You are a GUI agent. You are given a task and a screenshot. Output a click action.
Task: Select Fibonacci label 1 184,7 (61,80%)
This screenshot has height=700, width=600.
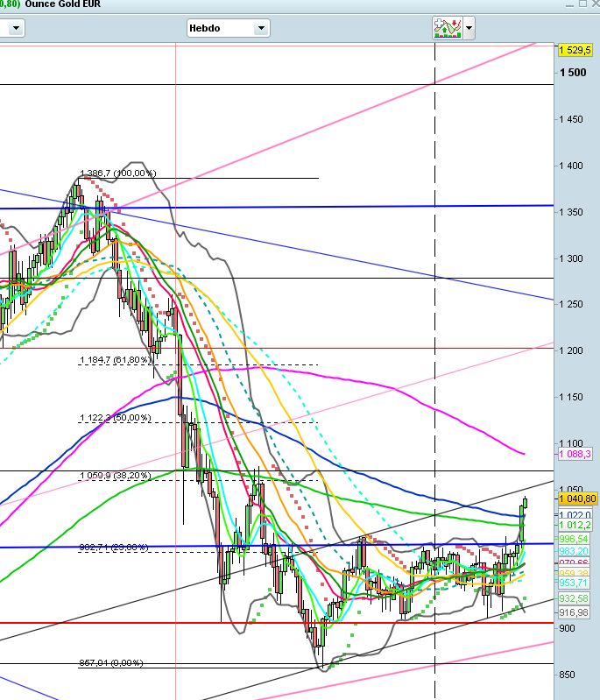pyautogui.click(x=116, y=359)
